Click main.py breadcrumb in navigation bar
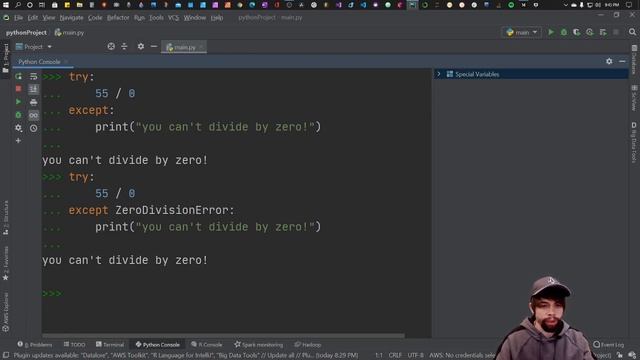 tap(69, 33)
